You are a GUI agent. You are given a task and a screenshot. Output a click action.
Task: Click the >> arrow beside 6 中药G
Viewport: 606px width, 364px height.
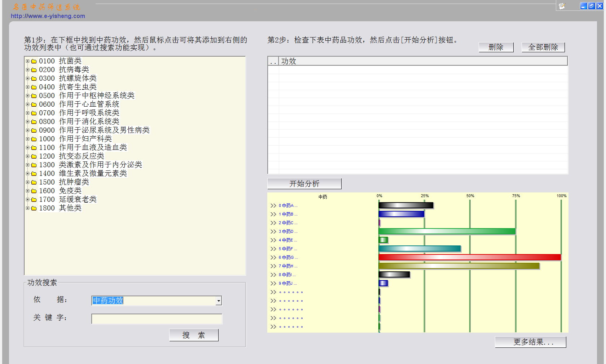tap(273, 258)
